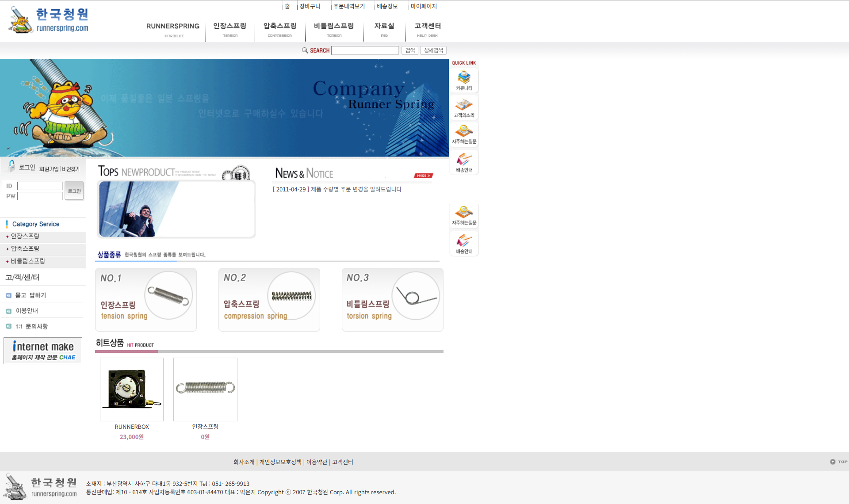Focus the ID login field

point(40,186)
